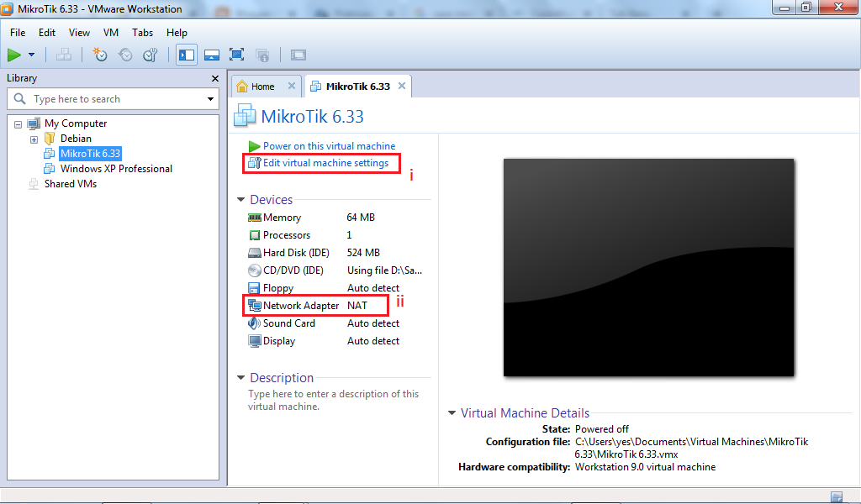The width and height of the screenshot is (861, 504).
Task: Click Power on this virtual machine
Action: [x=329, y=145]
